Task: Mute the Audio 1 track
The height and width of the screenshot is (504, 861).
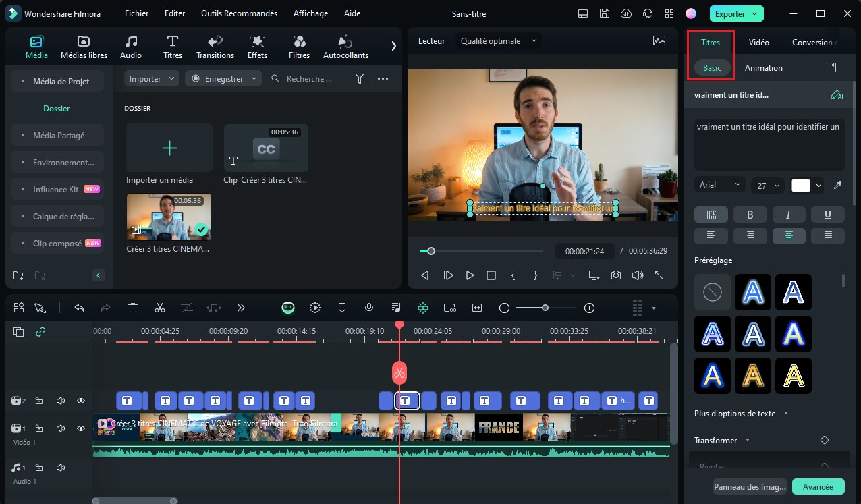Action: 61,468
